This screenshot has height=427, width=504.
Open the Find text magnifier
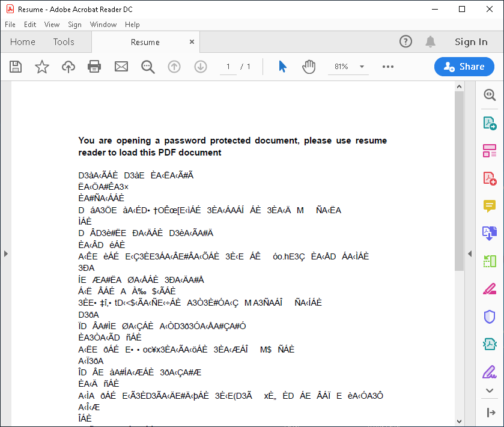tap(148, 67)
